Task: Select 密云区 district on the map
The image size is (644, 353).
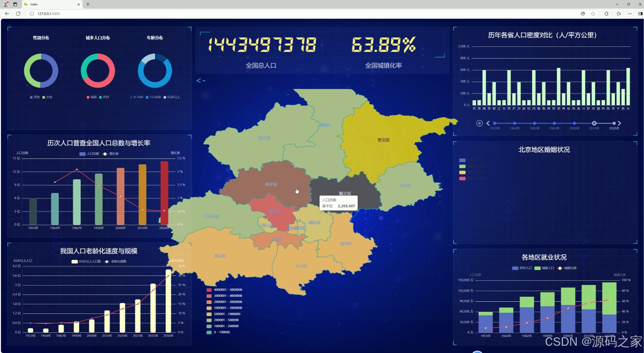Action: (x=383, y=140)
